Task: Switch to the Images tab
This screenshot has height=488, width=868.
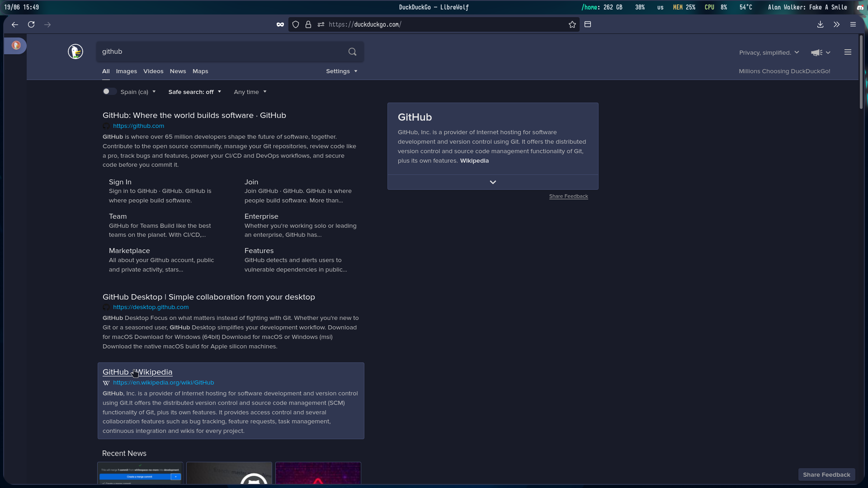Action: pyautogui.click(x=126, y=71)
